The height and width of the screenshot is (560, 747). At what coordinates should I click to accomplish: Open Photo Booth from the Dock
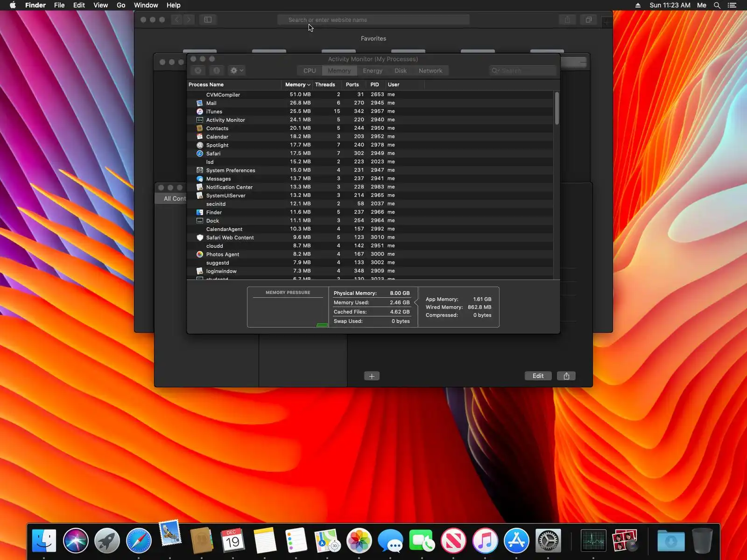point(625,541)
